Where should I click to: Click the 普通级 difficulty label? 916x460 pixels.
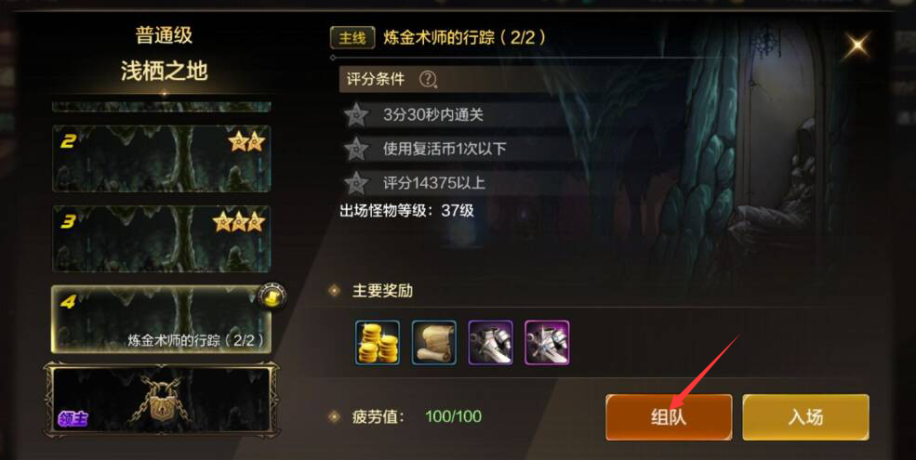coord(164,36)
